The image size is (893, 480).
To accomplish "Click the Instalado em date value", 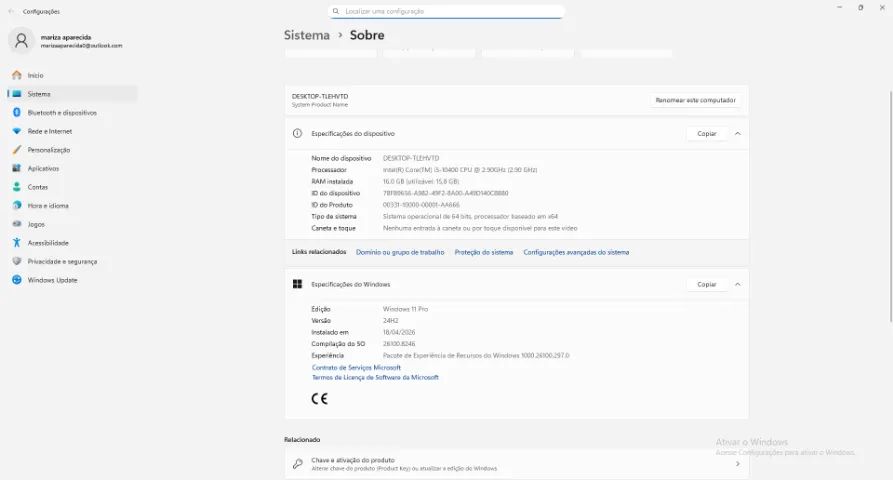I will coord(399,333).
